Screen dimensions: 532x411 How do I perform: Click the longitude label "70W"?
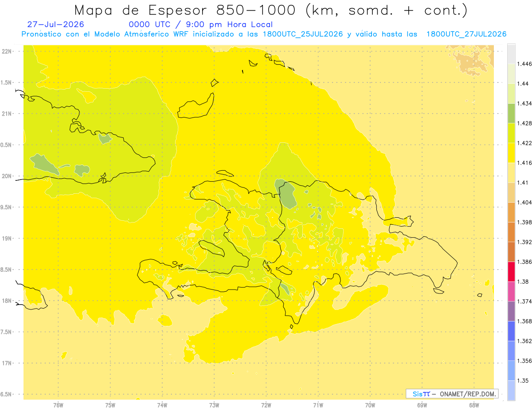coord(370,405)
